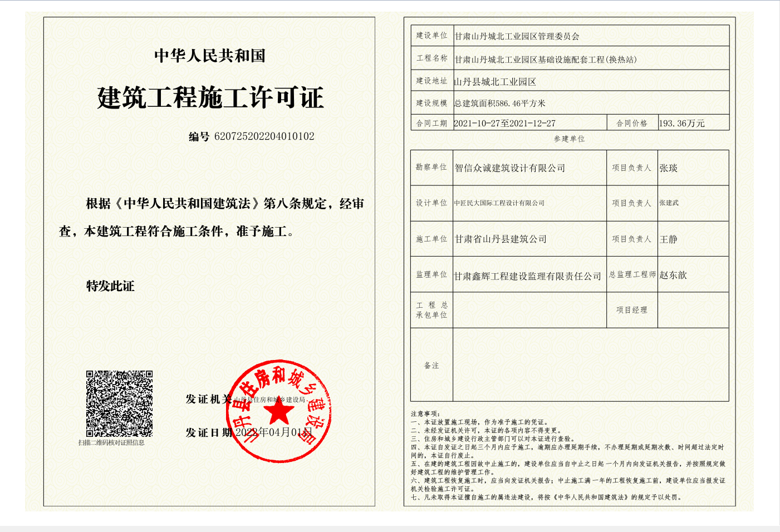Click the 特发此证 line
Image resolution: width=780 pixels, height=532 pixels.
tap(110, 286)
